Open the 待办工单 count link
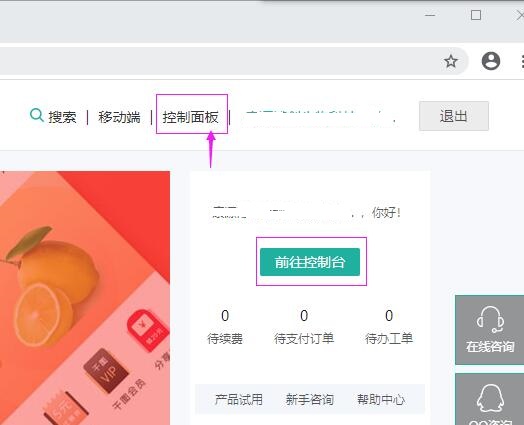 click(x=389, y=326)
